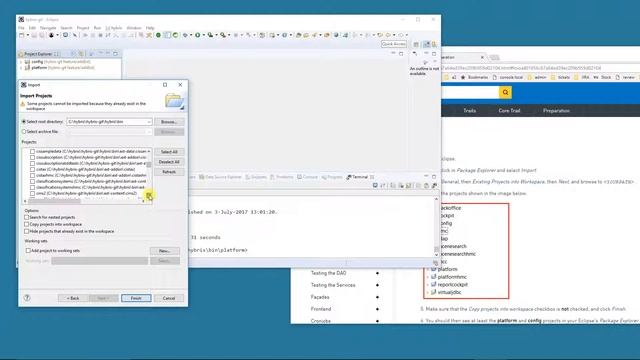The image size is (640, 360).
Task: Click the yellow search button on web page
Action: pyautogui.click(x=505, y=92)
